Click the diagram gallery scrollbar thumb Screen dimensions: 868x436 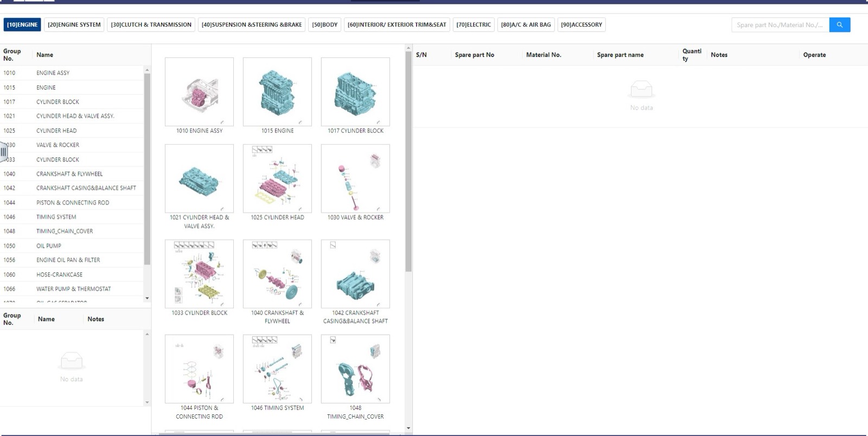[409, 162]
